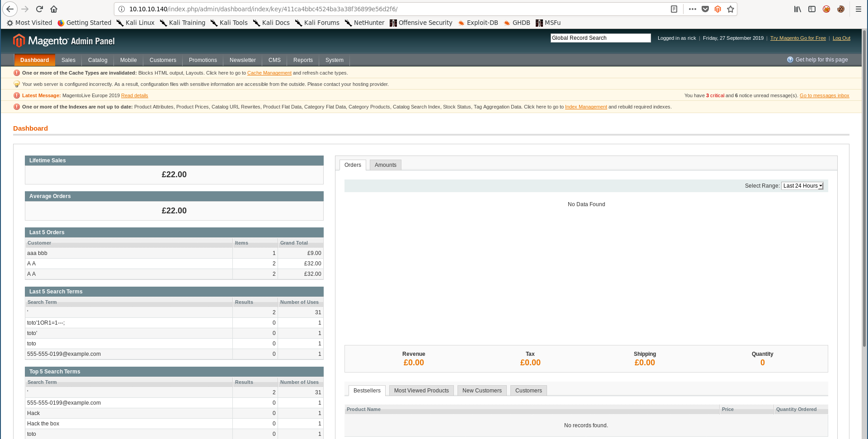This screenshot has height=439, width=868.
Task: Open the Catalog menu
Action: [98, 60]
